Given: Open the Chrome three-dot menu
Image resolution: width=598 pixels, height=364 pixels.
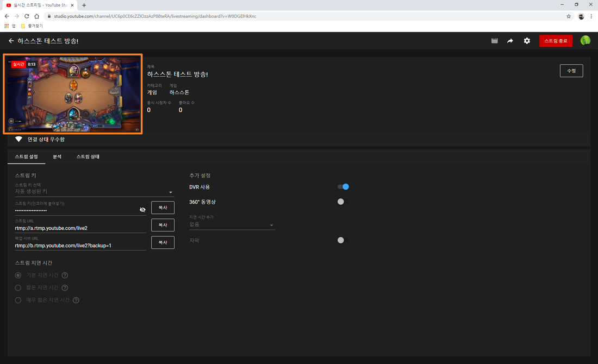Looking at the screenshot, I should [591, 16].
